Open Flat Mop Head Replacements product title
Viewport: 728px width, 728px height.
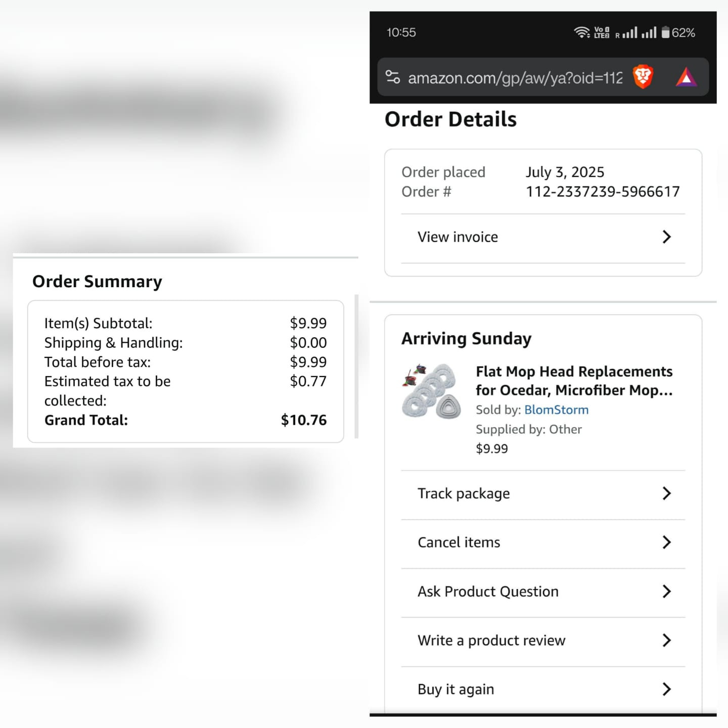pos(574,381)
